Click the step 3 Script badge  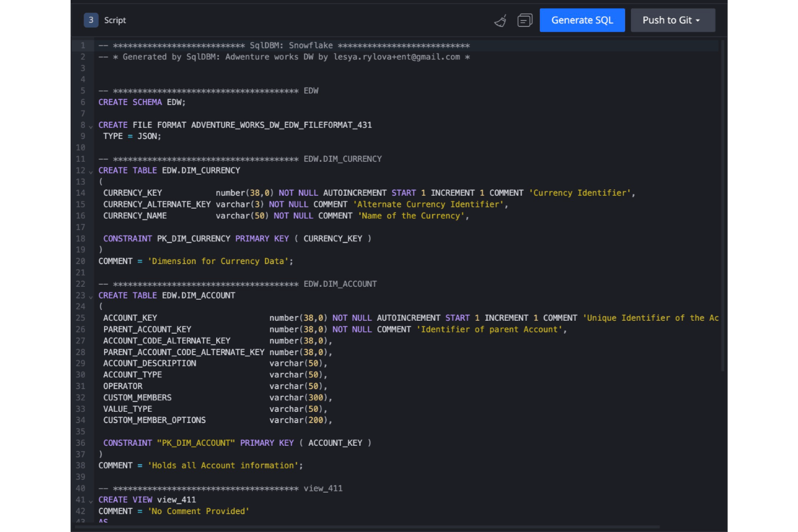click(x=91, y=20)
